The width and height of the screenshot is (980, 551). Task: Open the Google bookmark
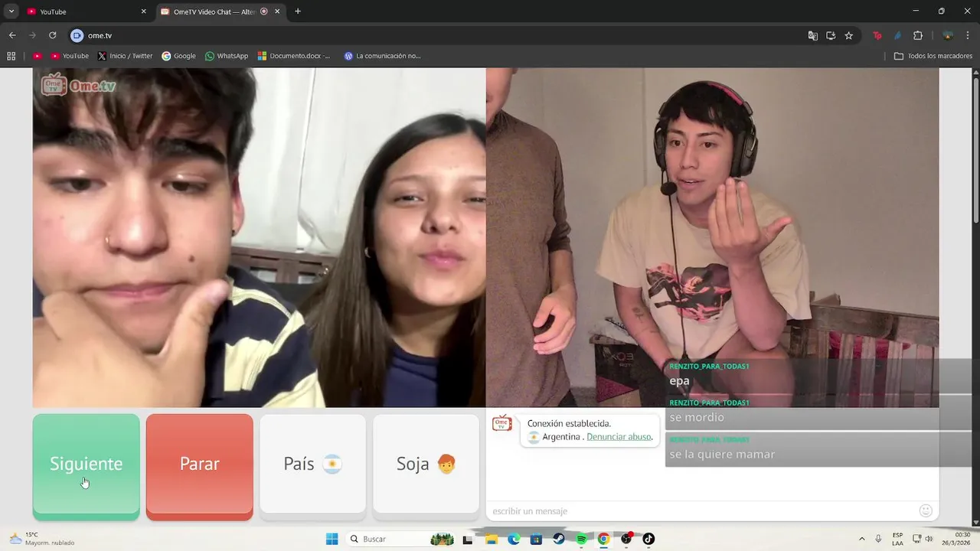178,56
